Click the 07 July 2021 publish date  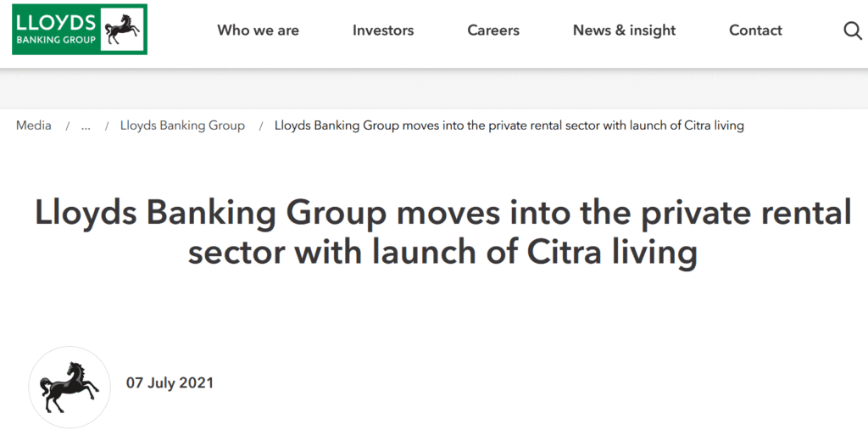point(170,383)
